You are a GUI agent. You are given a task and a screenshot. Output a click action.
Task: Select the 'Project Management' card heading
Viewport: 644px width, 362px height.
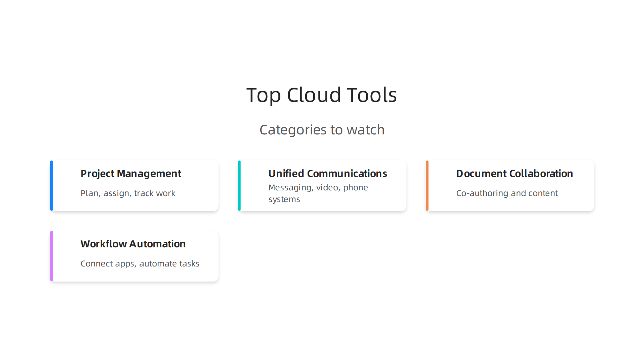(x=131, y=174)
